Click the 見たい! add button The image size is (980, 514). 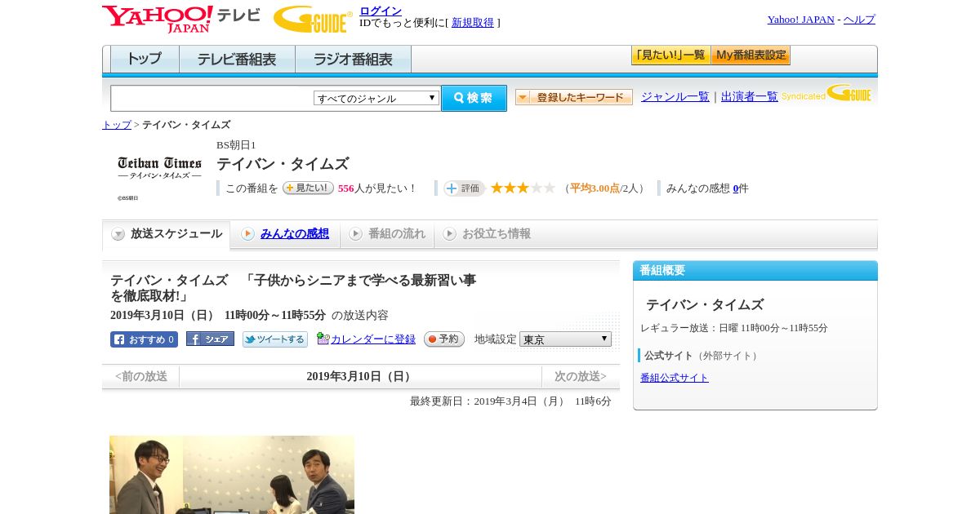point(308,188)
